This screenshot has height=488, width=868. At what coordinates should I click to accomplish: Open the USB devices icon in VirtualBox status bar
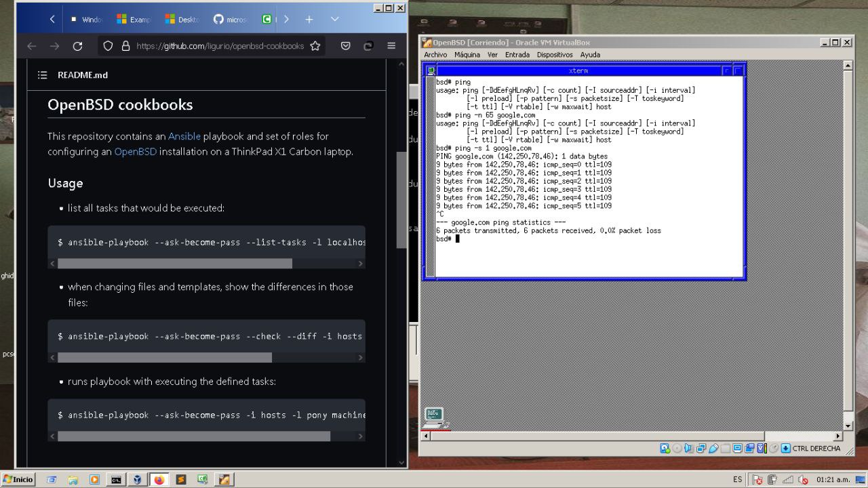pyautogui.click(x=713, y=448)
